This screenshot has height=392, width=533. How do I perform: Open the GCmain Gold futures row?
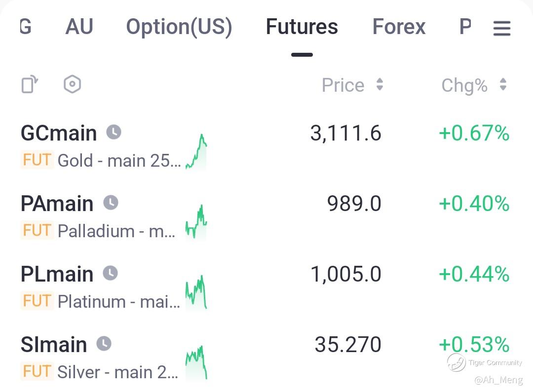[59, 133]
